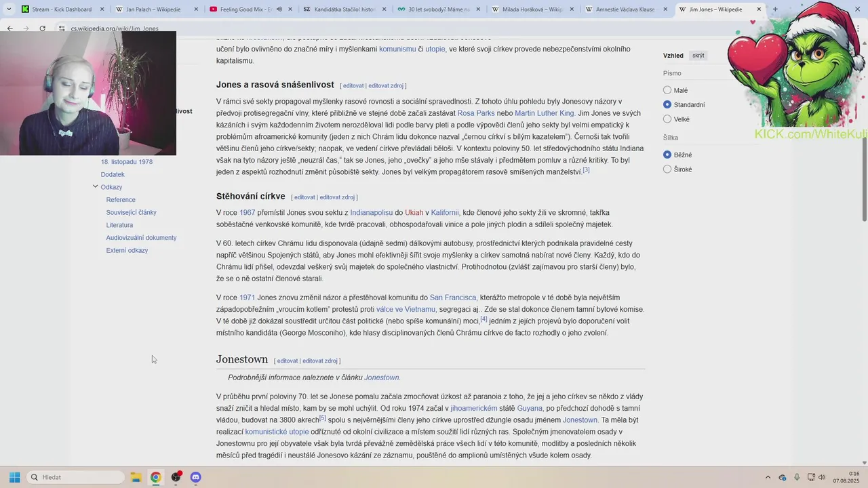Select Standardní font size radio button

click(667, 104)
